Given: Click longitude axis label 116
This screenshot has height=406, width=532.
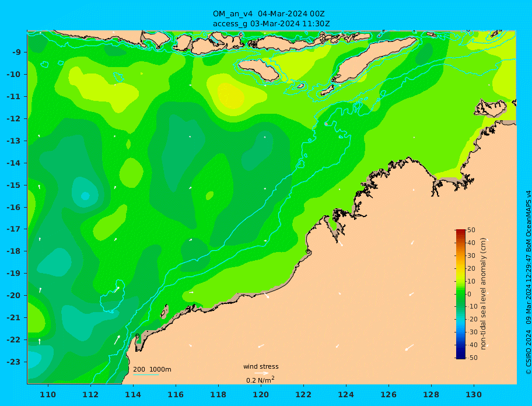Looking at the screenshot, I should 176,394.
